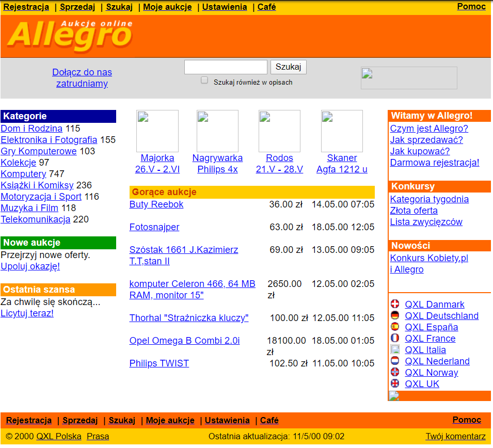Click the QXL Nederland flag icon
The height and width of the screenshot is (448, 493).
(395, 361)
